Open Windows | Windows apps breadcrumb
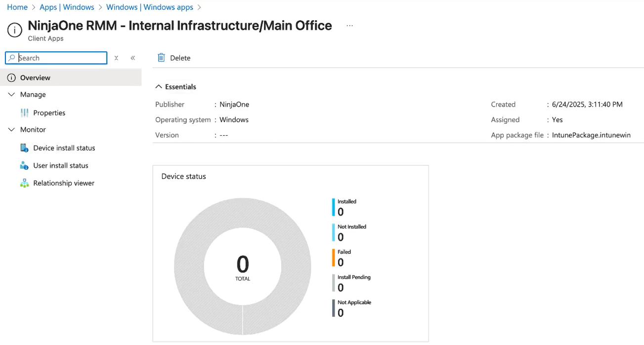Screen dimensions: 644x345 click(x=149, y=7)
